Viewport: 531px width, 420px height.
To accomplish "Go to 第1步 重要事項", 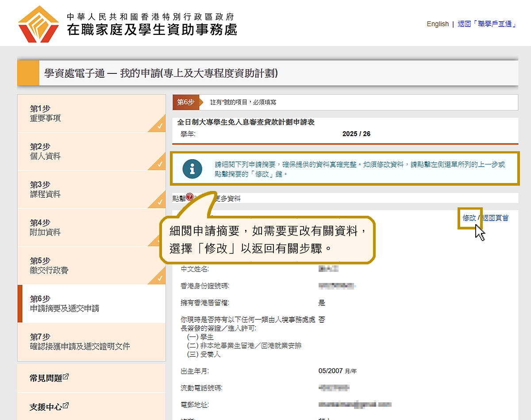I will [46, 114].
